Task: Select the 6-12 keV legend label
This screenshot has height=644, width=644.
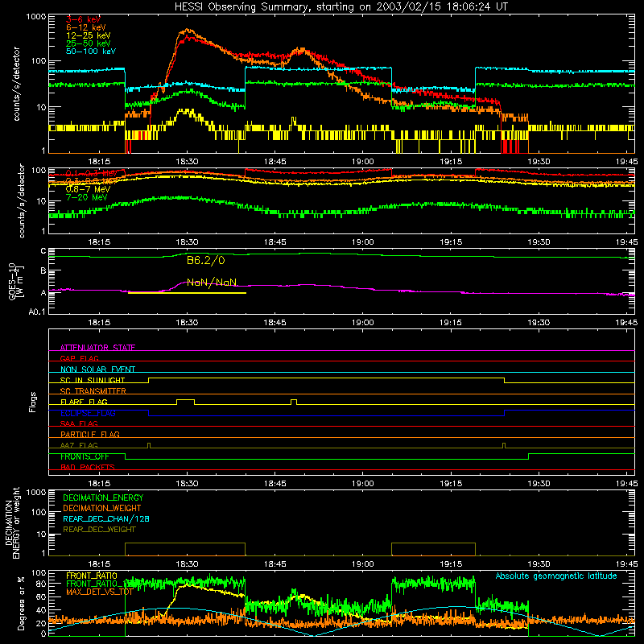Action: pos(86,27)
